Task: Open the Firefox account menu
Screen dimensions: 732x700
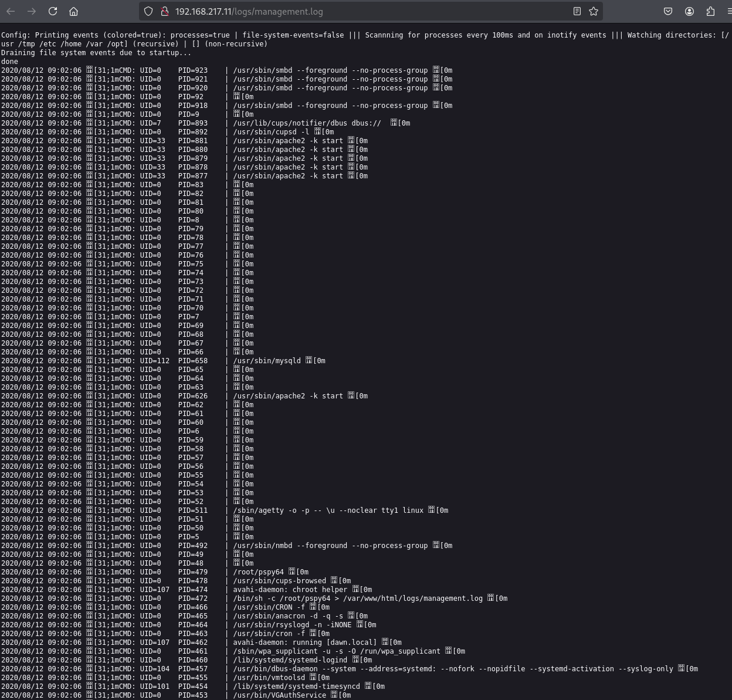Action: coord(689,11)
